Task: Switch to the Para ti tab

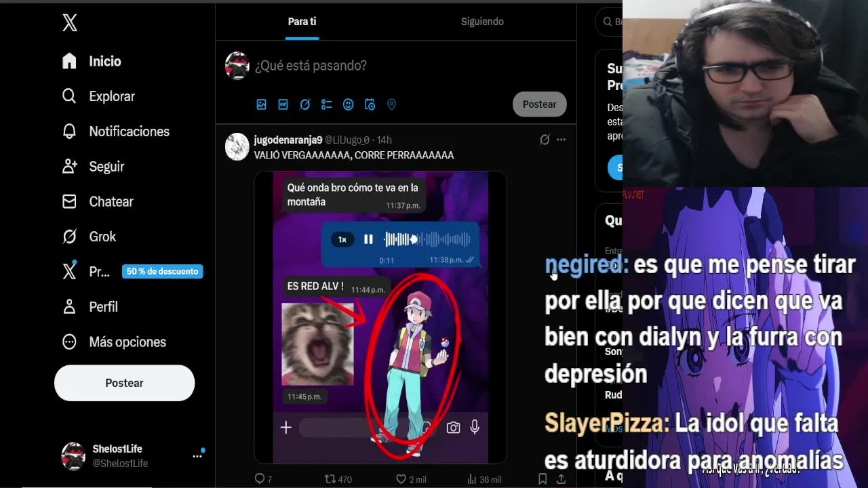Action: coord(302,22)
